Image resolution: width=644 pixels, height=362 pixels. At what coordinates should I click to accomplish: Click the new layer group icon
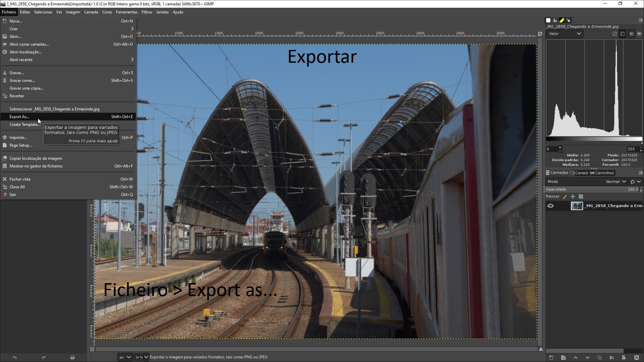click(x=563, y=357)
